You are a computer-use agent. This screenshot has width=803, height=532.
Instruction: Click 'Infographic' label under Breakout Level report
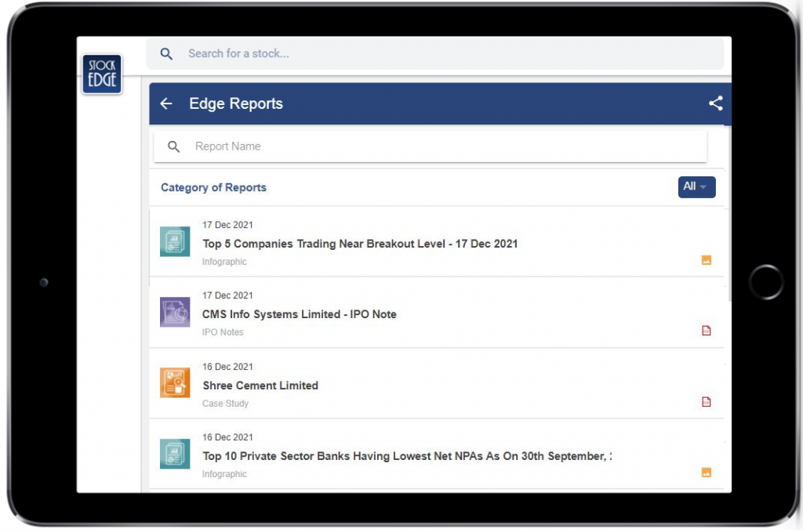(224, 262)
